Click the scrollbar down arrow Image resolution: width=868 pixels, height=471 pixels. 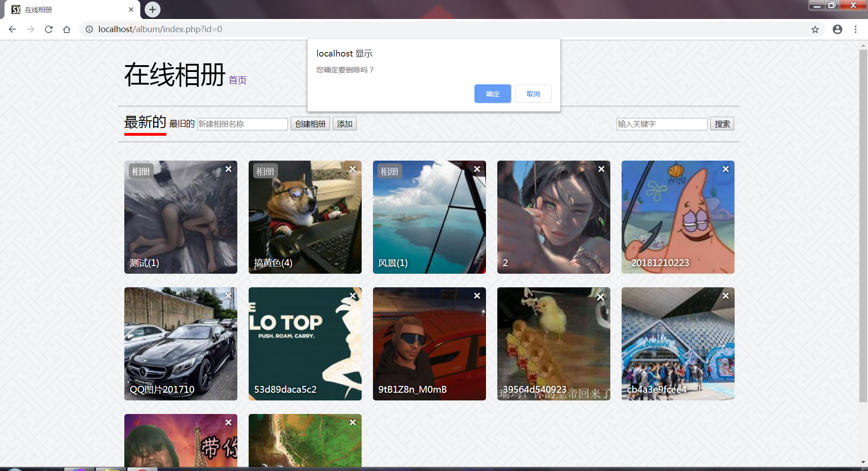tap(863, 462)
